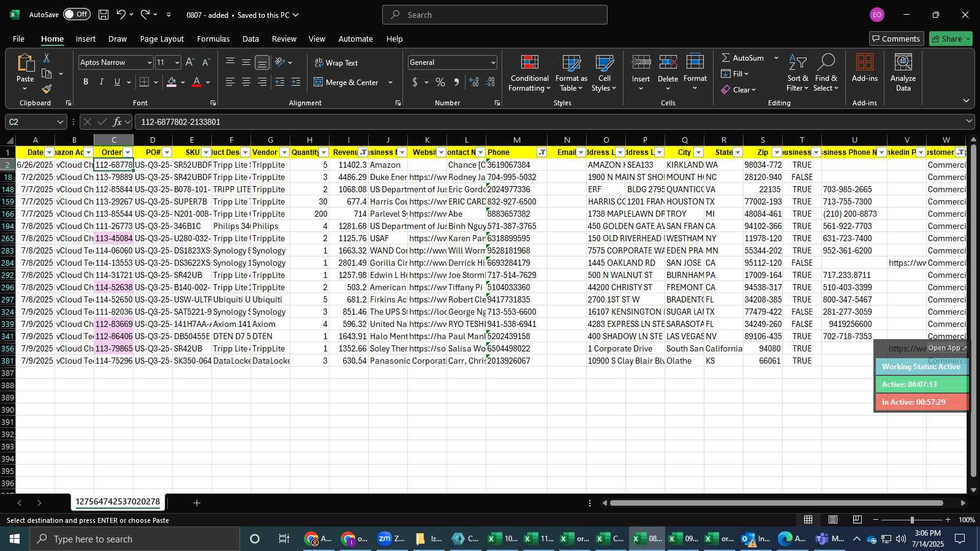This screenshot has height=551, width=980.
Task: Click the Share button
Action: click(951, 39)
